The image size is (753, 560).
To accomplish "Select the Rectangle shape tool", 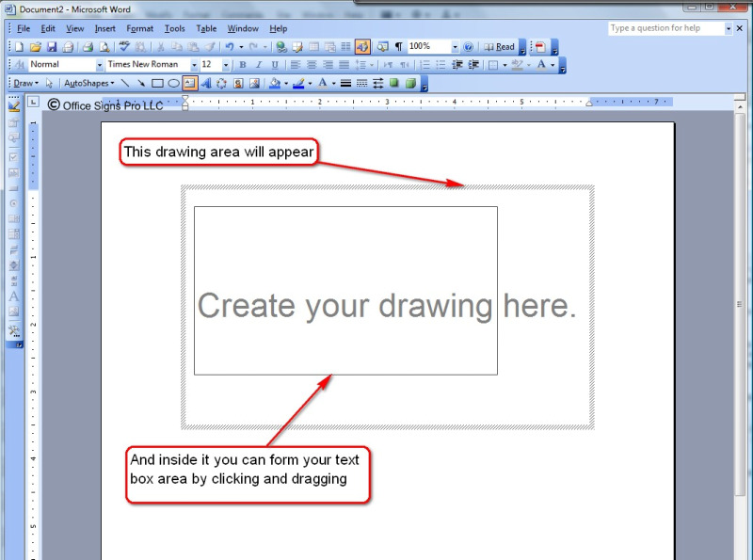I will (x=157, y=83).
